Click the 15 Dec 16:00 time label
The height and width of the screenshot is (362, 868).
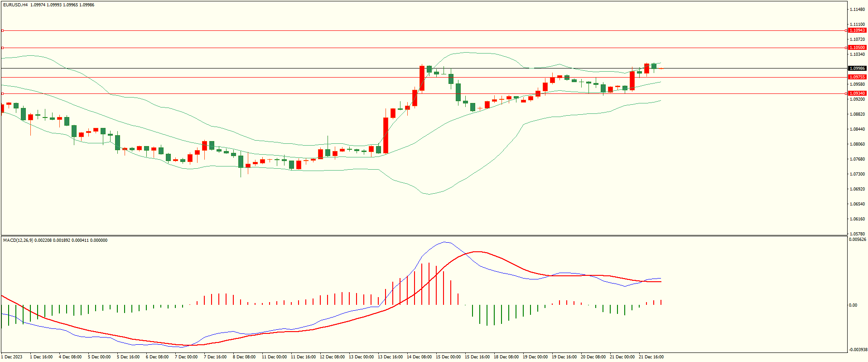pos(477,357)
